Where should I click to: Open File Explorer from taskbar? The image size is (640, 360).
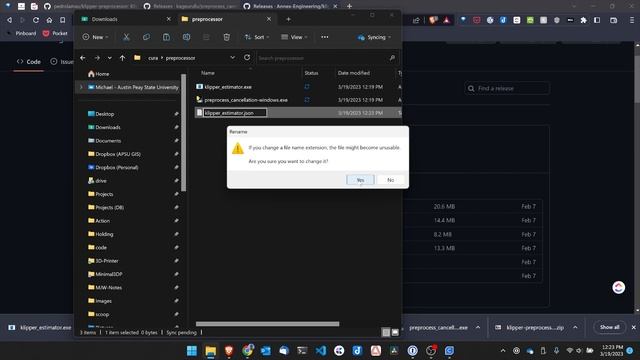(x=211, y=351)
